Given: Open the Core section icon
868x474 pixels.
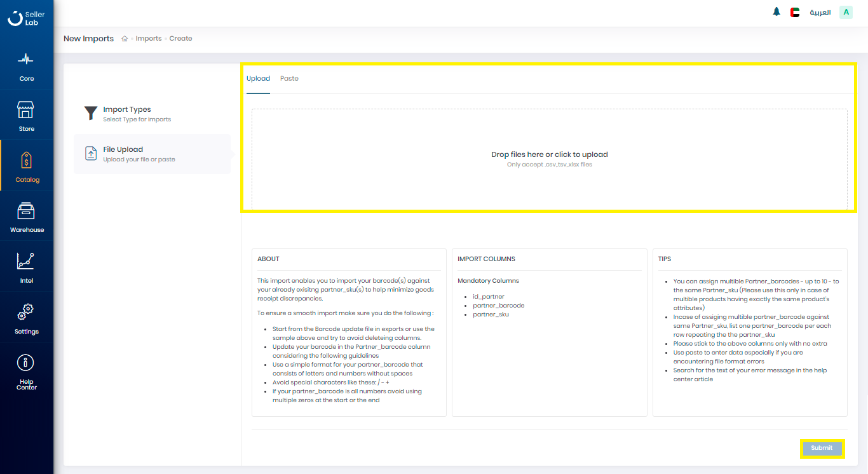Looking at the screenshot, I should [x=26, y=60].
